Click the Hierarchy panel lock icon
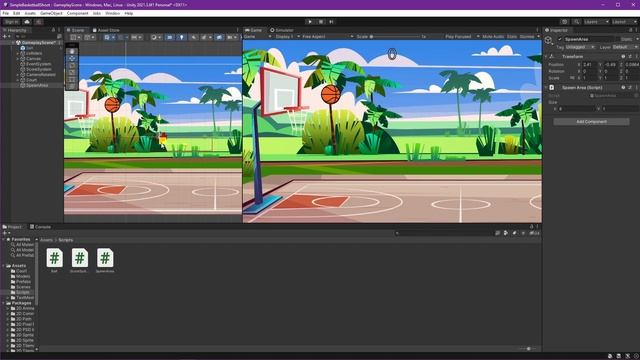The width and height of the screenshot is (640, 360). [53, 30]
